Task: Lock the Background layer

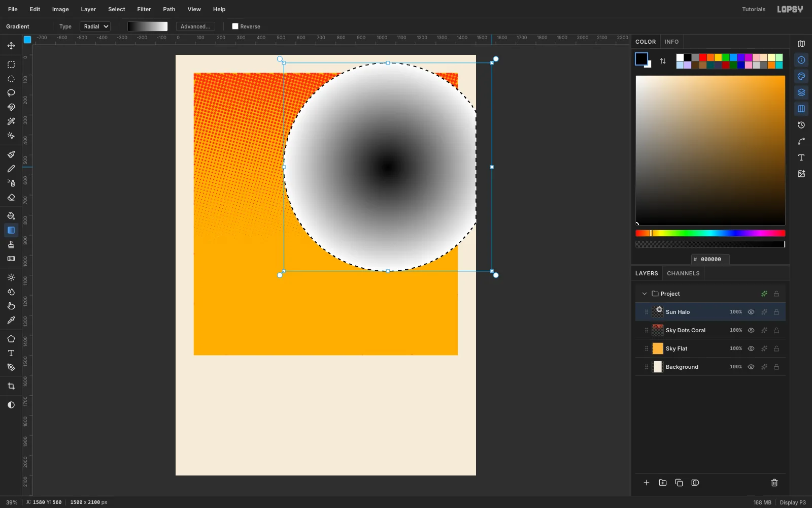Action: pos(776,367)
